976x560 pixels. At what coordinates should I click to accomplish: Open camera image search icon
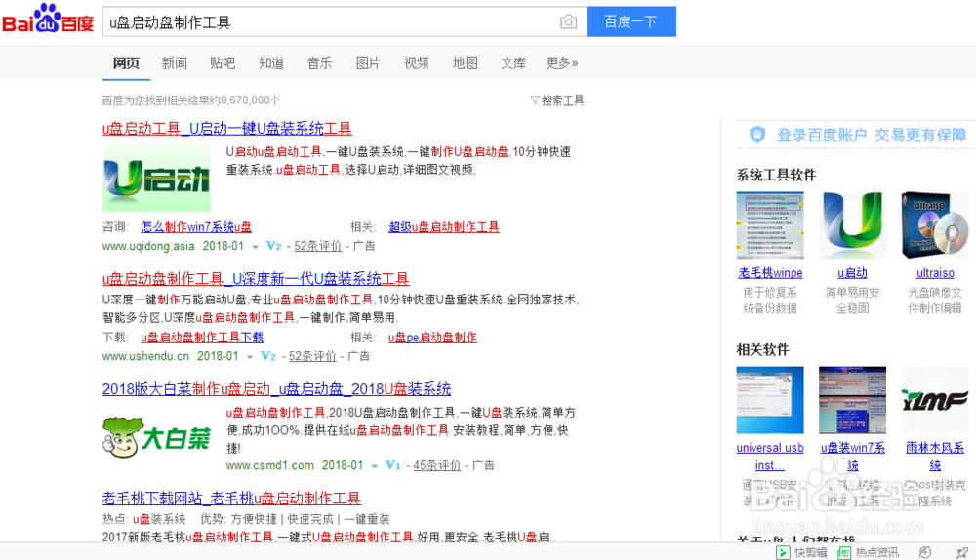[x=568, y=21]
